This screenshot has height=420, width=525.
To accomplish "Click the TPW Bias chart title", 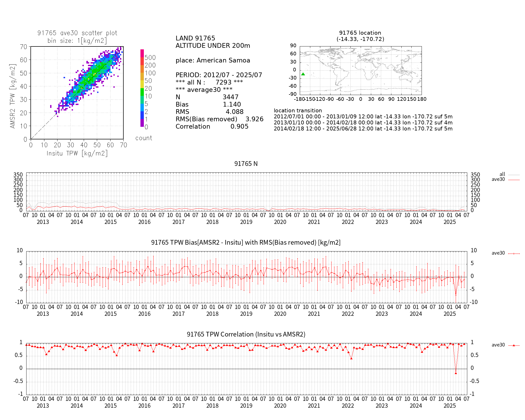I will click(x=246, y=243).
